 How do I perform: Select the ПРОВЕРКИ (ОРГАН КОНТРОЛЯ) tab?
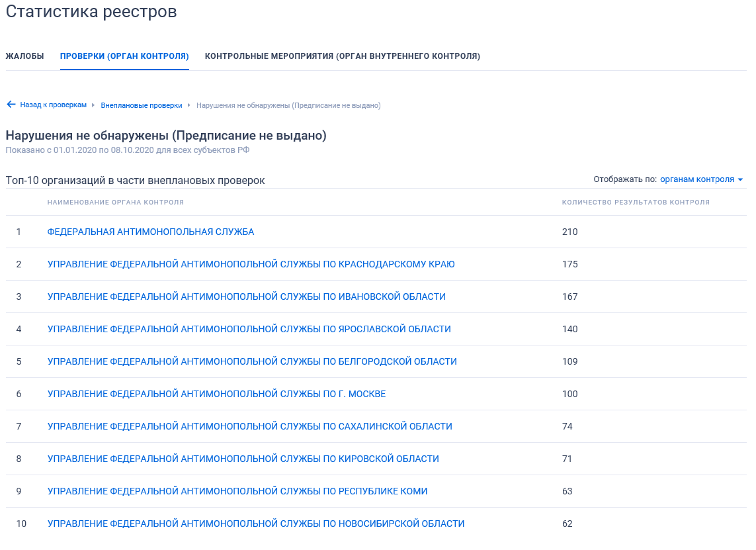(124, 56)
